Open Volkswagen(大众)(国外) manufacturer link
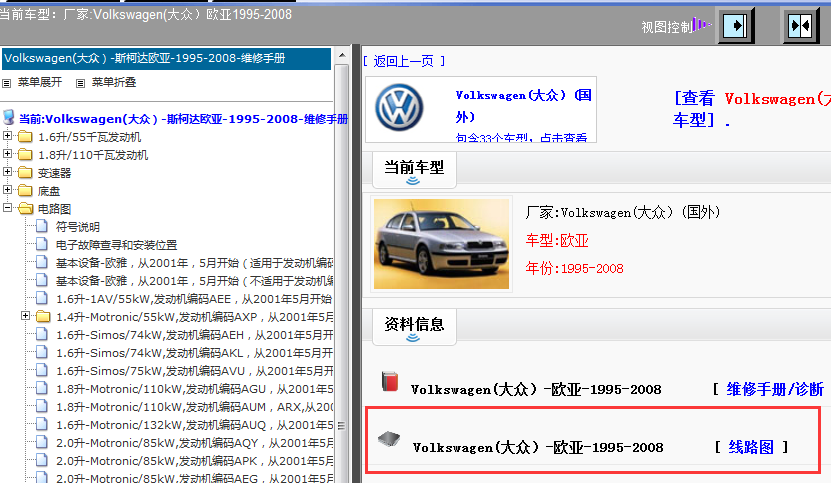The width and height of the screenshot is (831, 483). [523, 106]
